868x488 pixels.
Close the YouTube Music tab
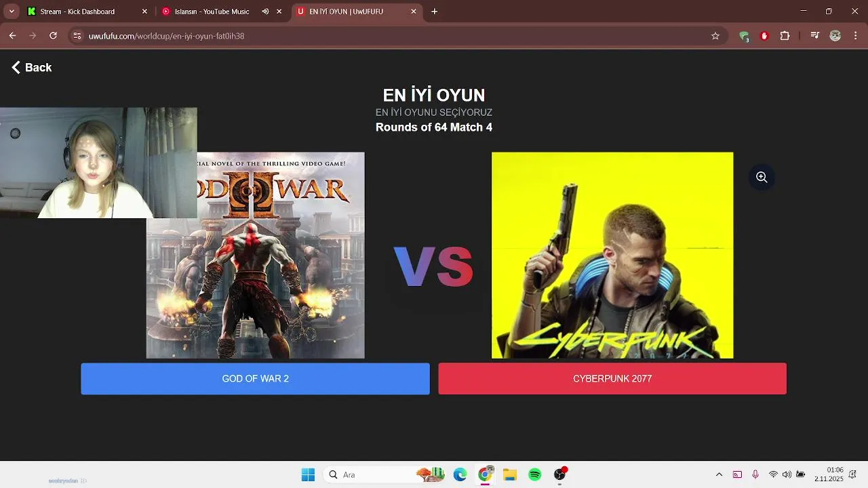point(279,12)
